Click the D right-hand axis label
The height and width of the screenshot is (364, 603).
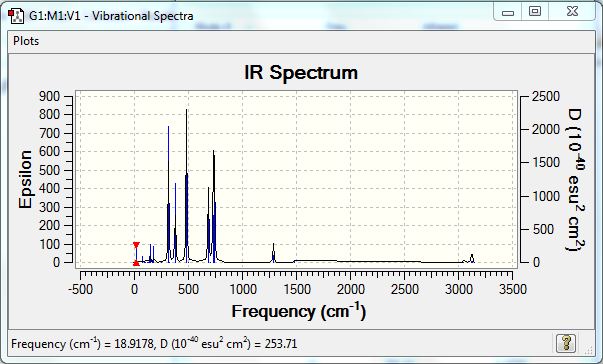pyautogui.click(x=575, y=180)
